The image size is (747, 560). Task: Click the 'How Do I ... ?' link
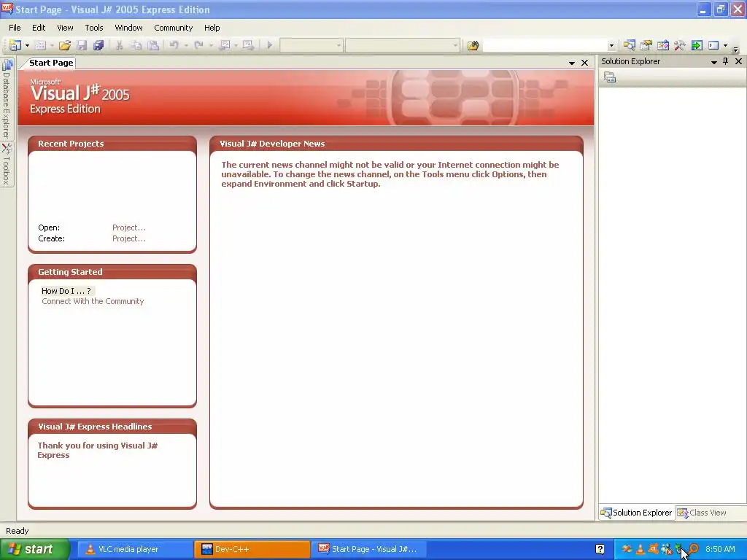[x=66, y=291]
